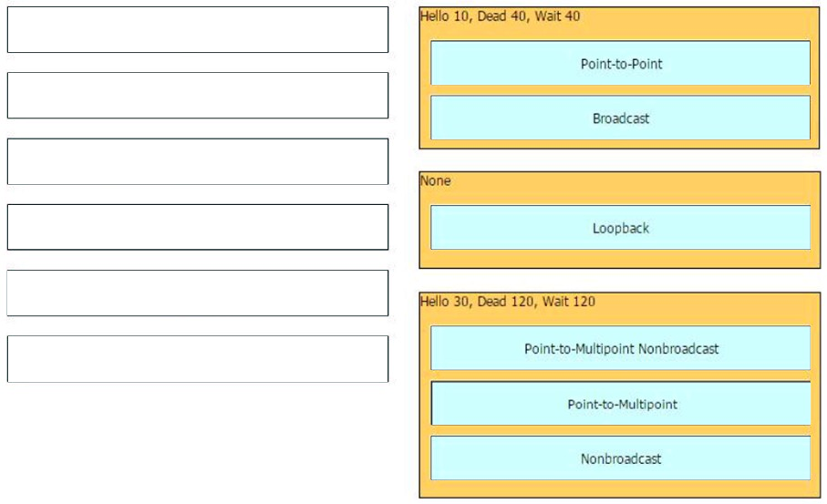827x504 pixels.
Task: Click orange gap between Point-to-Point and Broadcast
Action: (x=620, y=90)
